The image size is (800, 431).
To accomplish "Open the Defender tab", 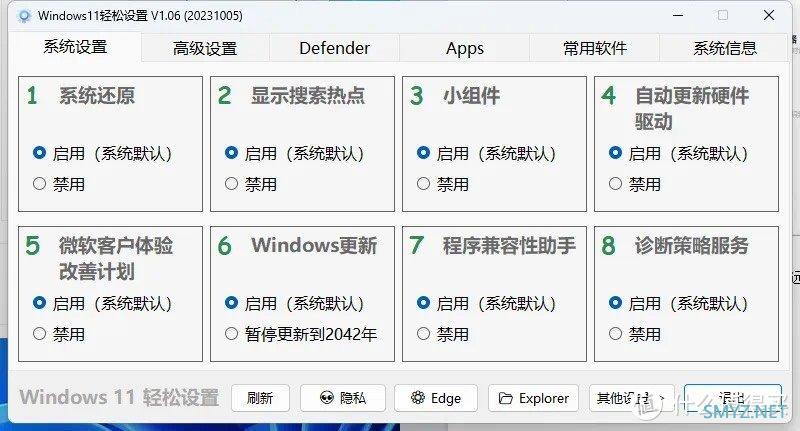I will (334, 48).
